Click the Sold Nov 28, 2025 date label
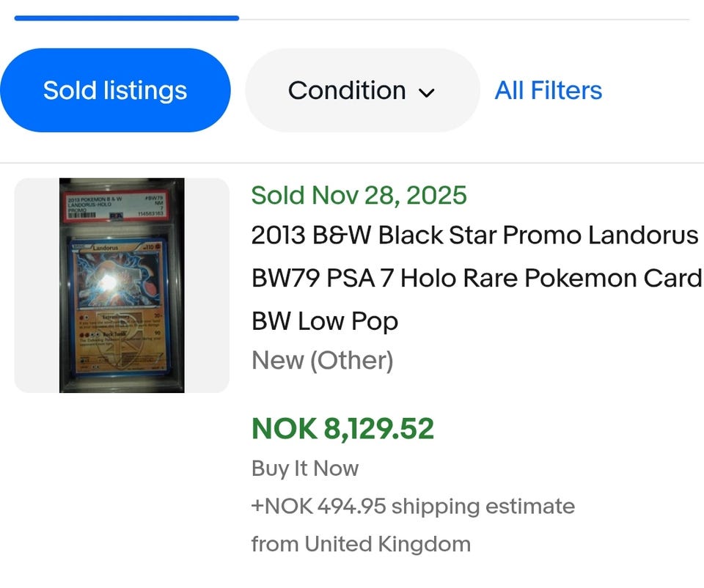This screenshot has width=704, height=588. pyautogui.click(x=359, y=195)
